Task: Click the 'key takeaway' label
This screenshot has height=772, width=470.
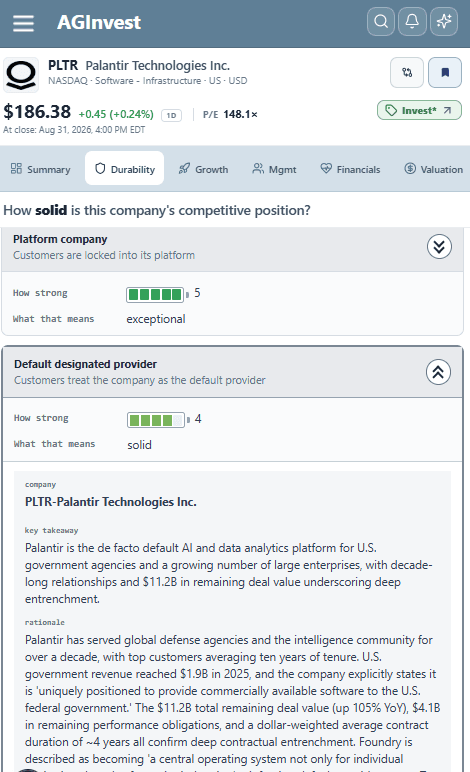Action: pyautogui.click(x=52, y=531)
